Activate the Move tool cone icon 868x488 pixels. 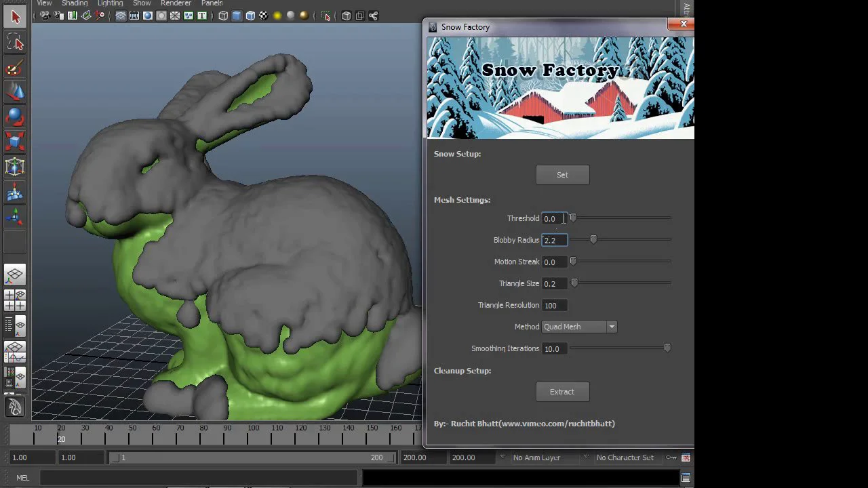[x=15, y=92]
